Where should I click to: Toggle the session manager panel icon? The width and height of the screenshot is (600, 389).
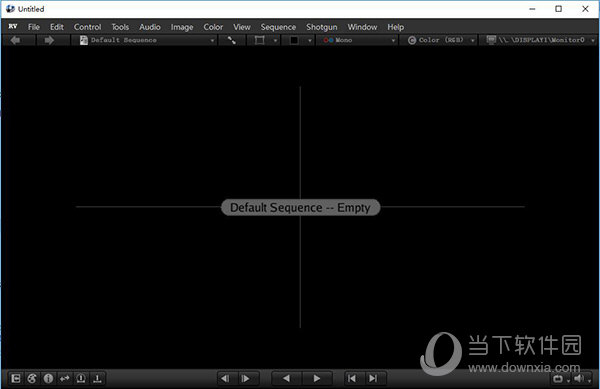[x=16, y=378]
